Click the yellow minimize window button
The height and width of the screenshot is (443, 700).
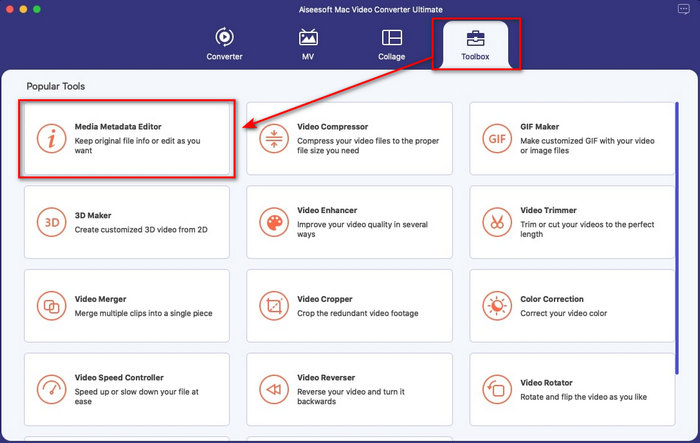tap(23, 9)
